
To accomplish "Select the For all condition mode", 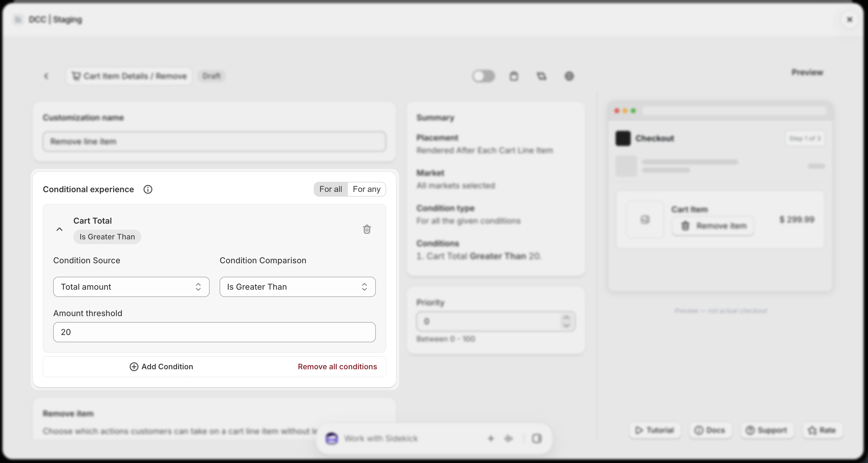I will tap(330, 189).
